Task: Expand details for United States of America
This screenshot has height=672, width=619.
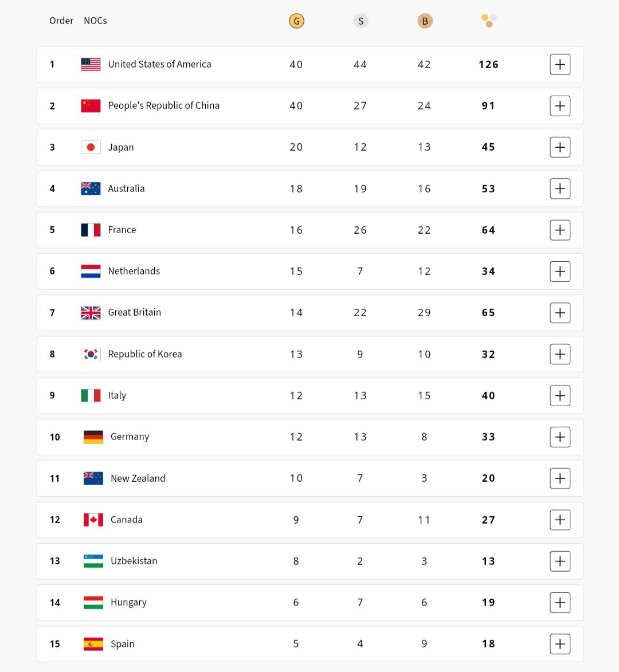Action: tap(560, 64)
